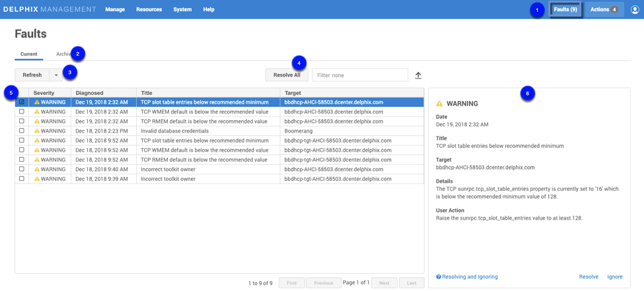Click the Resolve link in details panel
Viewport: 644px width, 291px height.
(588, 277)
